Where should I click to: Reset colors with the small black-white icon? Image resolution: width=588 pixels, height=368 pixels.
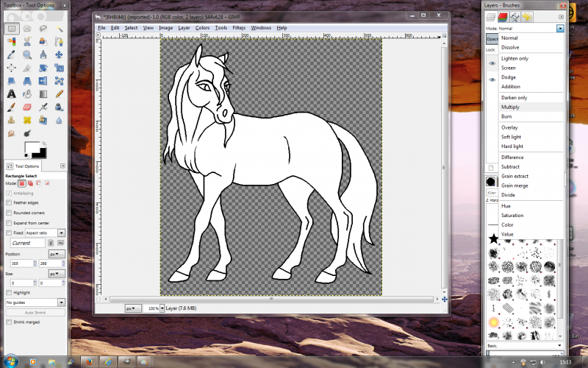[x=26, y=155]
